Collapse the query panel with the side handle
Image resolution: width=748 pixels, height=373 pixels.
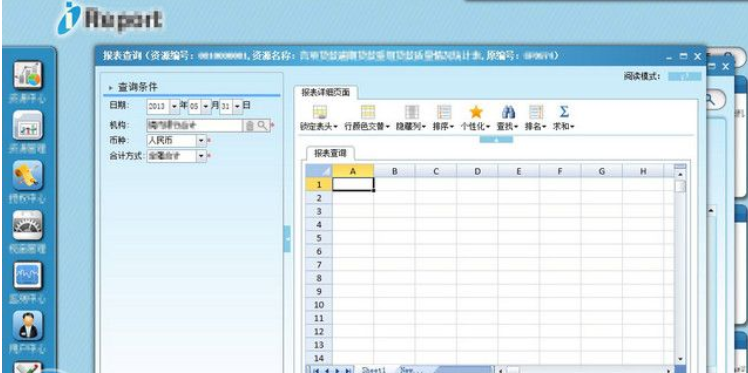(287, 239)
